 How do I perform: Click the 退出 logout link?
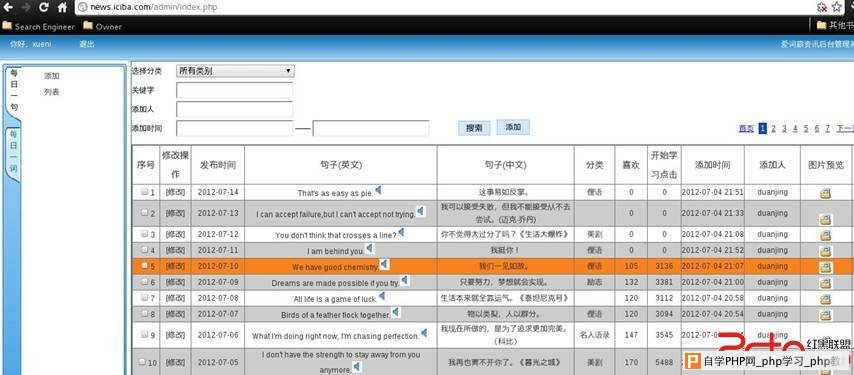(87, 44)
